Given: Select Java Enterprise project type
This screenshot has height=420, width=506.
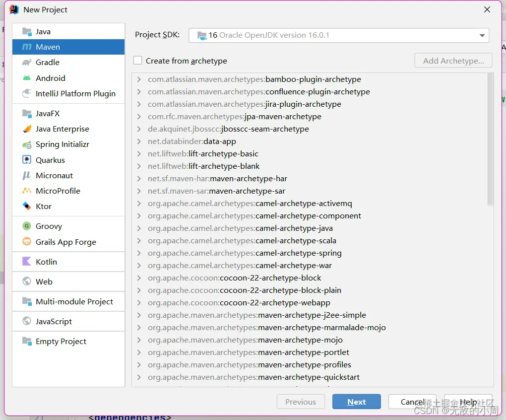Looking at the screenshot, I should click(68, 129).
